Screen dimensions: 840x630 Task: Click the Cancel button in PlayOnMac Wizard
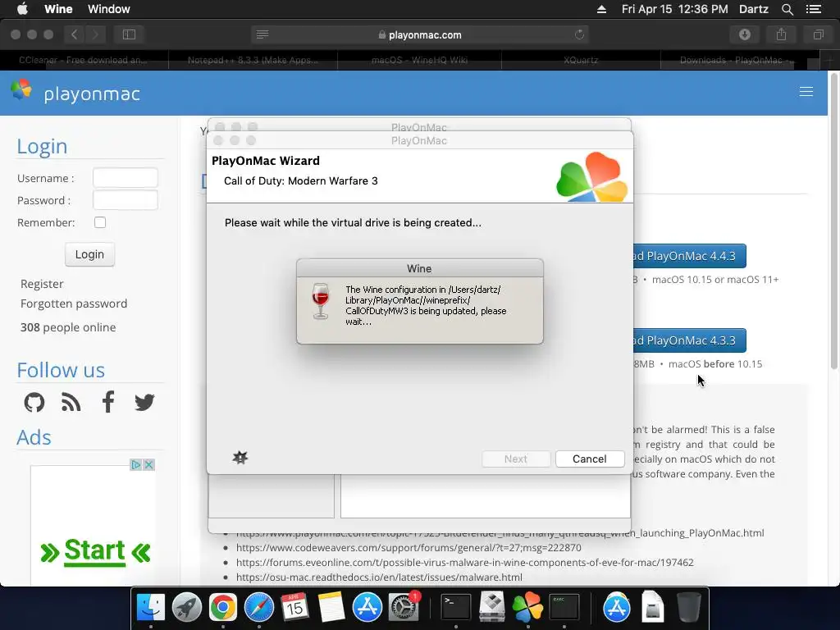[x=590, y=459]
